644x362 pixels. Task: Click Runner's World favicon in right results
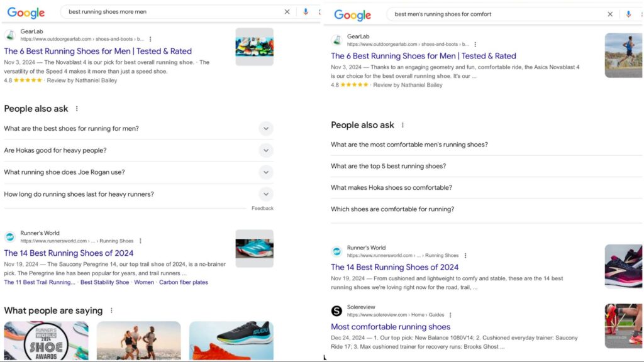click(337, 251)
